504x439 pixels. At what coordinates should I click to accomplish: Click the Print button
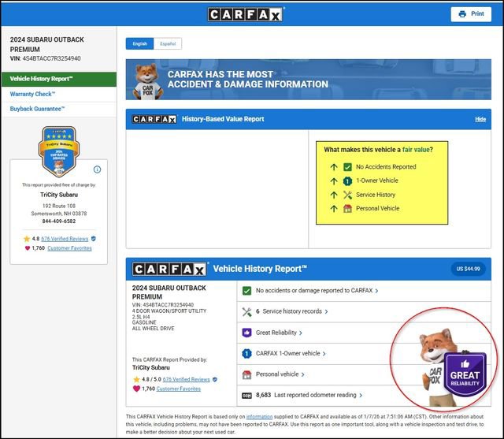[x=471, y=14]
